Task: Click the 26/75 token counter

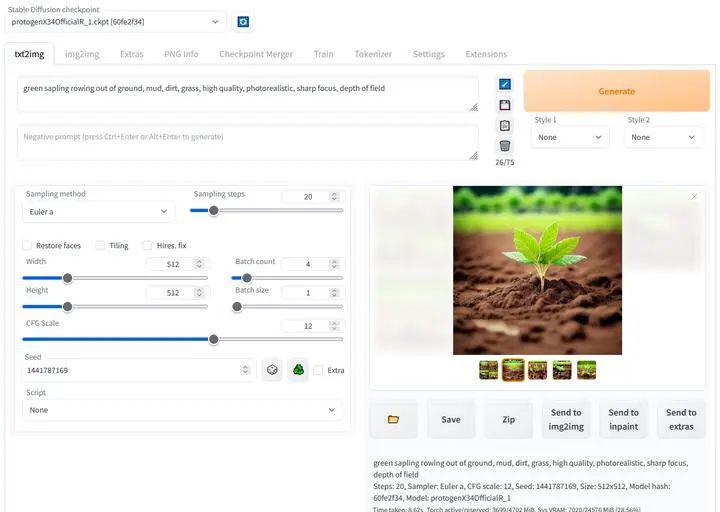Action: 505,162
